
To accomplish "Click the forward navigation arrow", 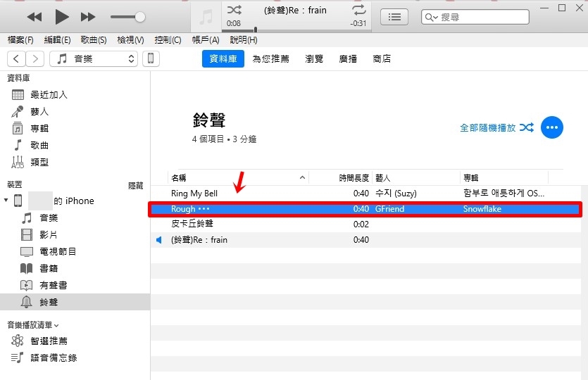I will [x=35, y=59].
